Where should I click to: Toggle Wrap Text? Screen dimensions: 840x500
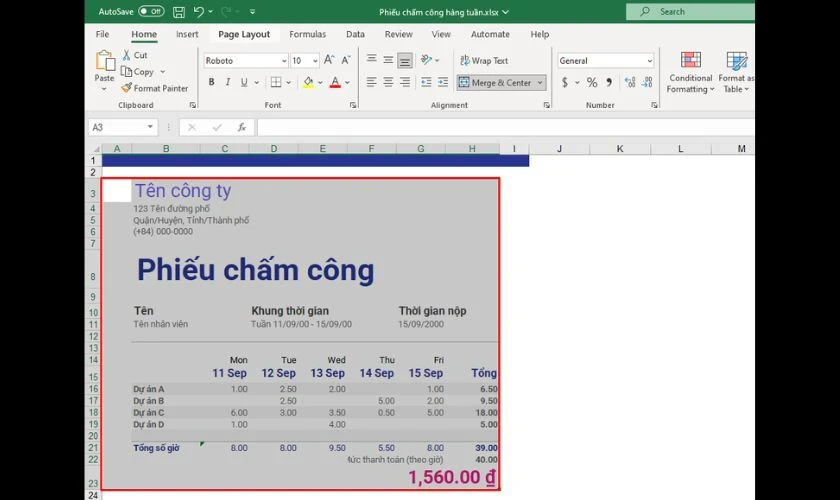click(x=484, y=61)
